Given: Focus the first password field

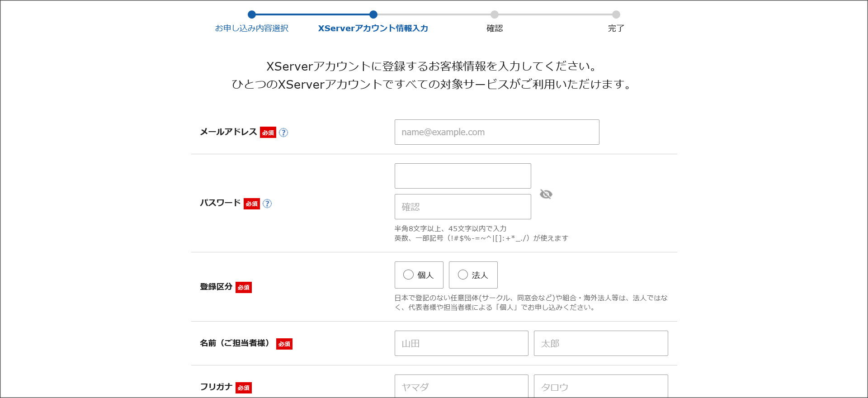Looking at the screenshot, I should [x=463, y=176].
